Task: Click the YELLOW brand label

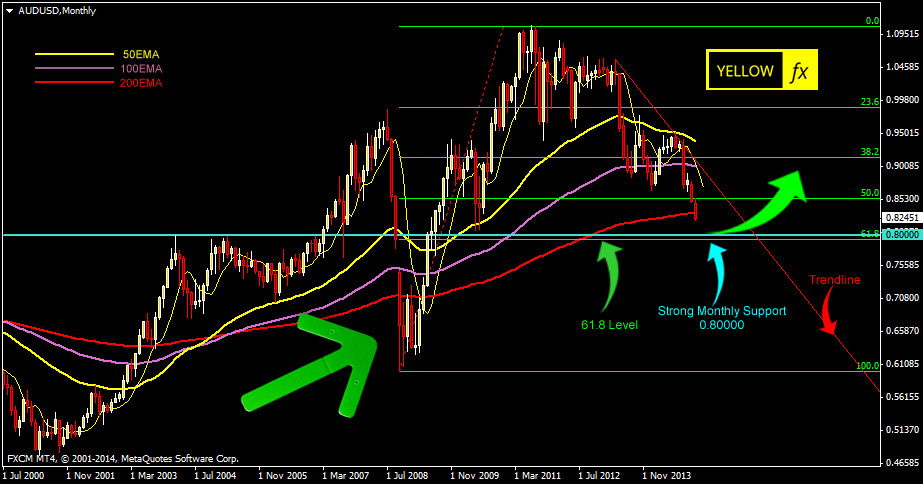Action: pyautogui.click(x=744, y=71)
